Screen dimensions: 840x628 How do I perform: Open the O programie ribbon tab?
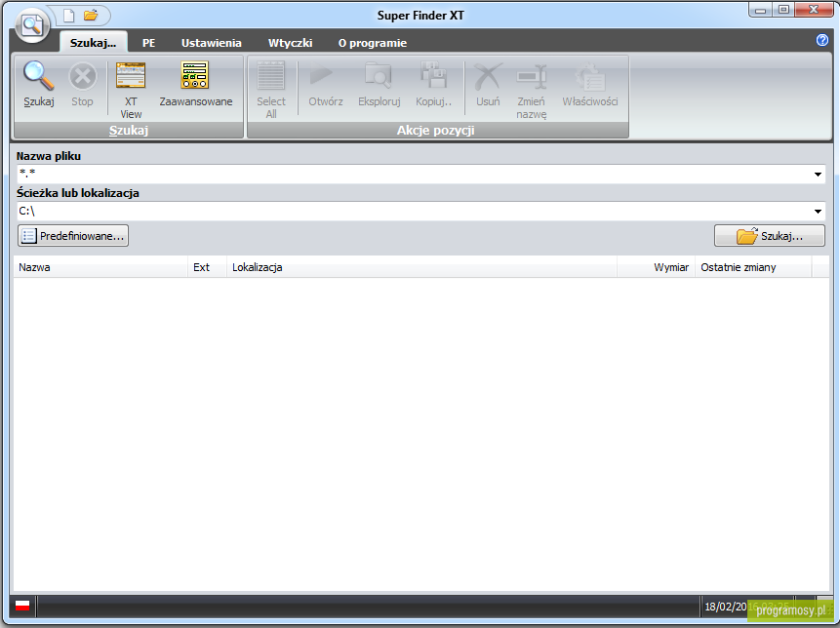pos(373,43)
